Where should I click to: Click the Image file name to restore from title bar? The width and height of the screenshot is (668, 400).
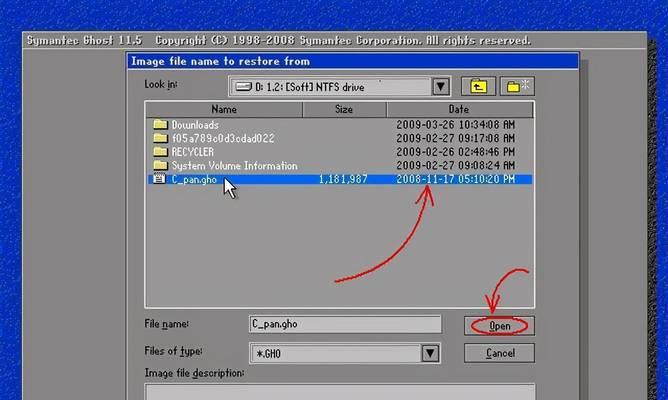353,61
